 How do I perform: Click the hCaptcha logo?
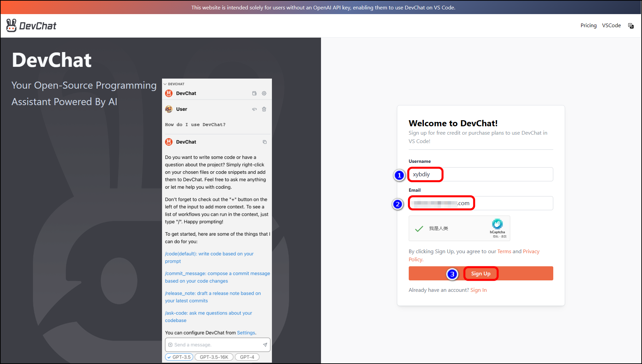click(x=497, y=224)
